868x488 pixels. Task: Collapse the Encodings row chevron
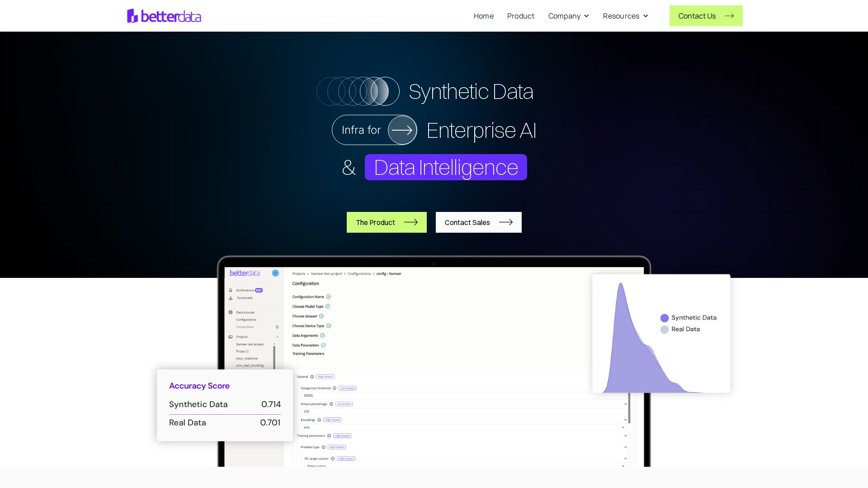point(626,420)
